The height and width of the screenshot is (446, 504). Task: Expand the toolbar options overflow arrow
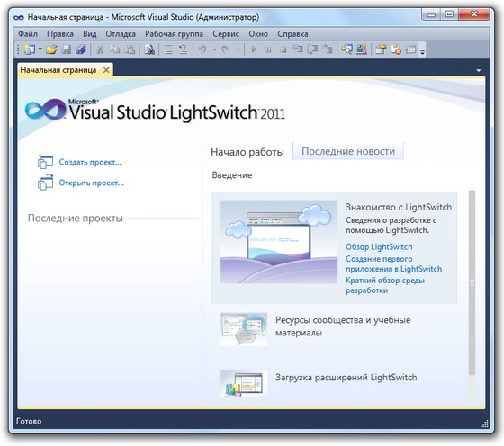[x=422, y=51]
